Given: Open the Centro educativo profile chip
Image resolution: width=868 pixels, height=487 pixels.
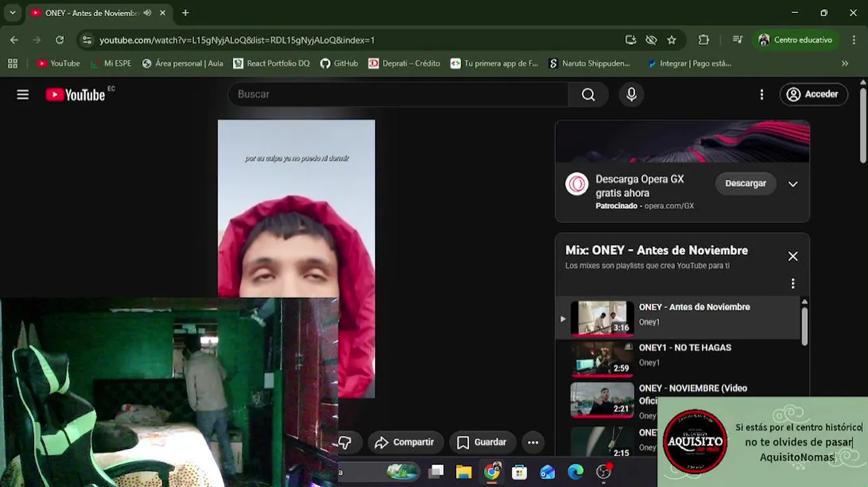Looking at the screenshot, I should tap(796, 40).
